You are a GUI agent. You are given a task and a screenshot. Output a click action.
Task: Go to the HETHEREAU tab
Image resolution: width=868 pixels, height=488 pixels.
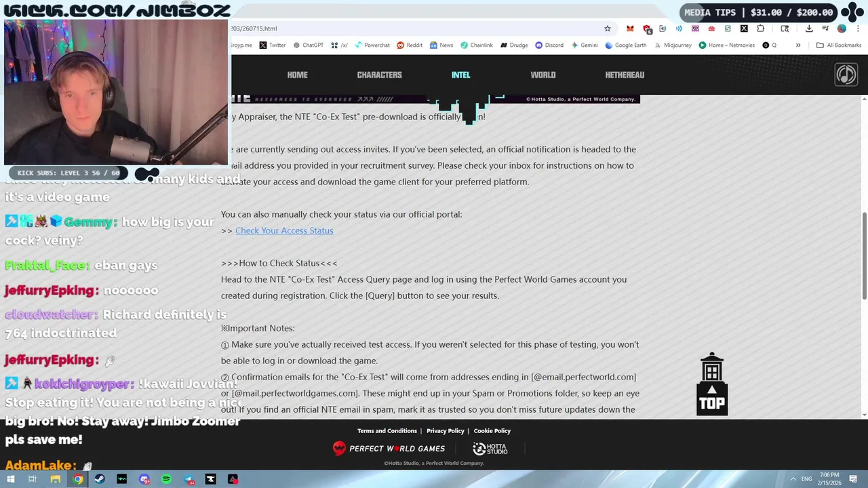click(x=625, y=75)
